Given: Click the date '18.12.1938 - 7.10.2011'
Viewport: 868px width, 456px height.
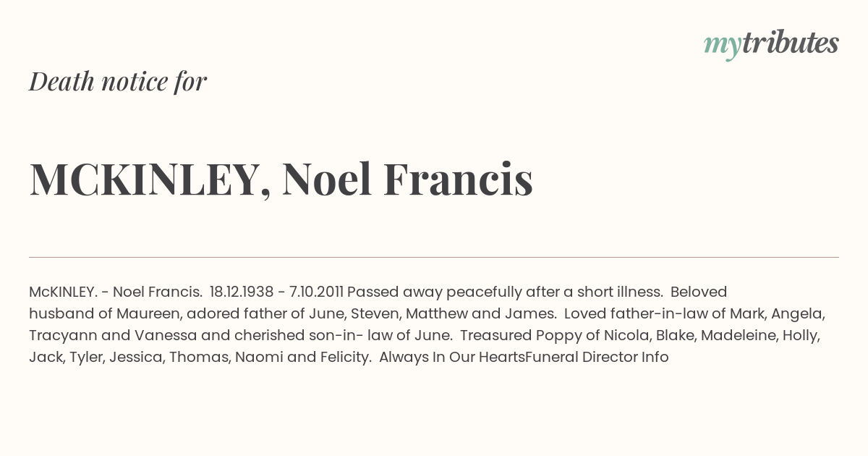Looking at the screenshot, I should pyautogui.click(x=276, y=292).
